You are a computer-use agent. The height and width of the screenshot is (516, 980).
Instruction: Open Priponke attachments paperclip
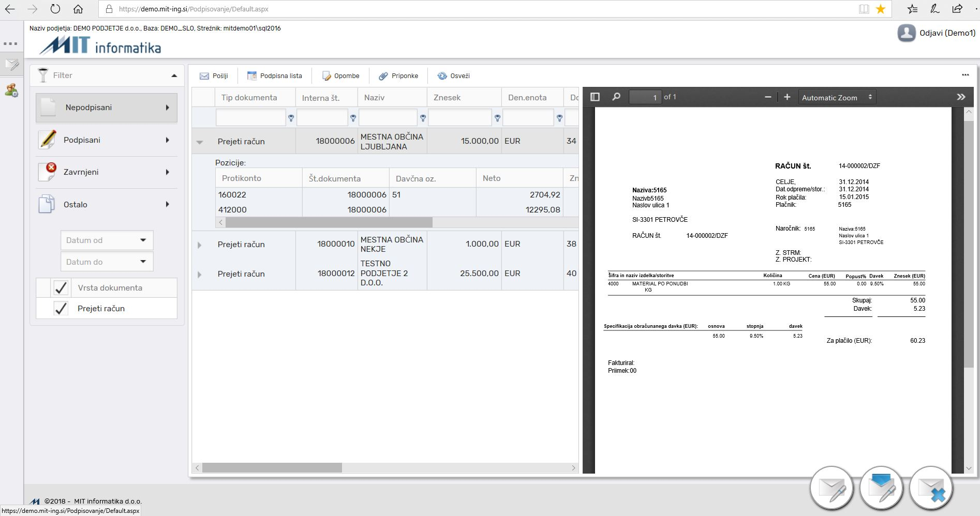(x=398, y=76)
